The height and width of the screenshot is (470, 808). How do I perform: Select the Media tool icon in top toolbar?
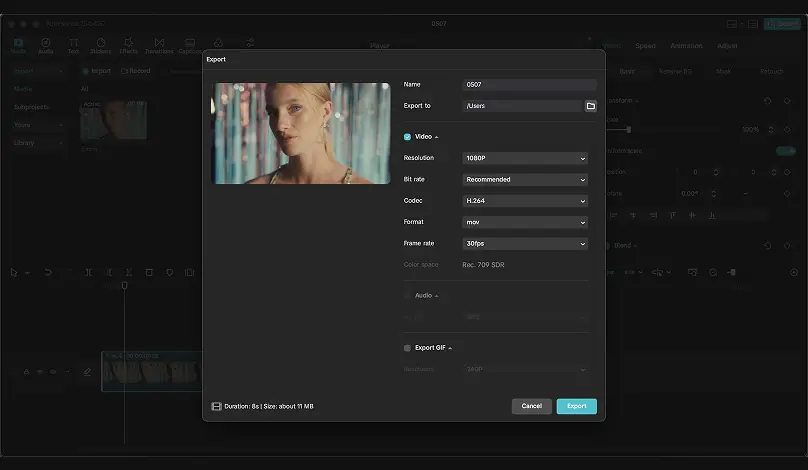pyautogui.click(x=18, y=43)
